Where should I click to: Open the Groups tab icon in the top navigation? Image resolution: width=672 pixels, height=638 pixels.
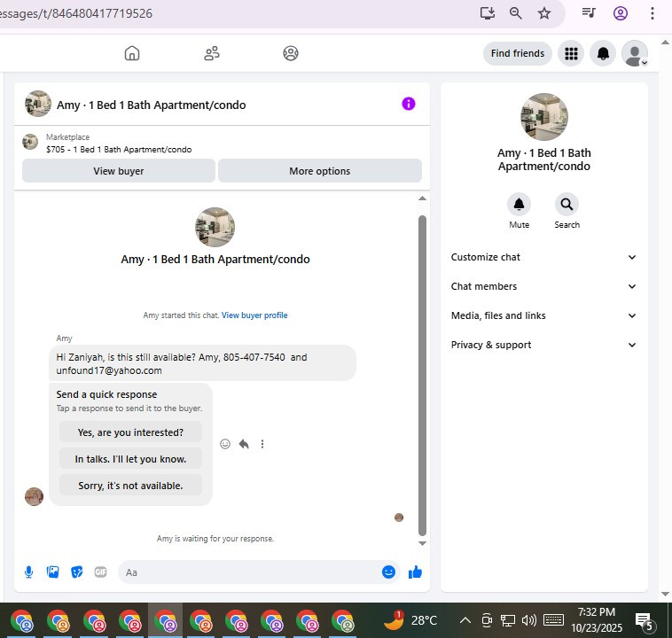[291, 53]
